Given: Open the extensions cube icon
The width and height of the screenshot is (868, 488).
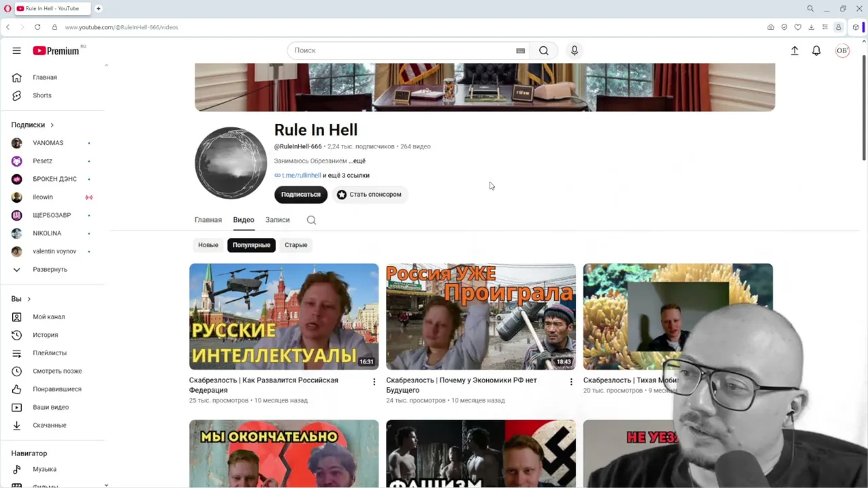Looking at the screenshot, I should point(856,27).
